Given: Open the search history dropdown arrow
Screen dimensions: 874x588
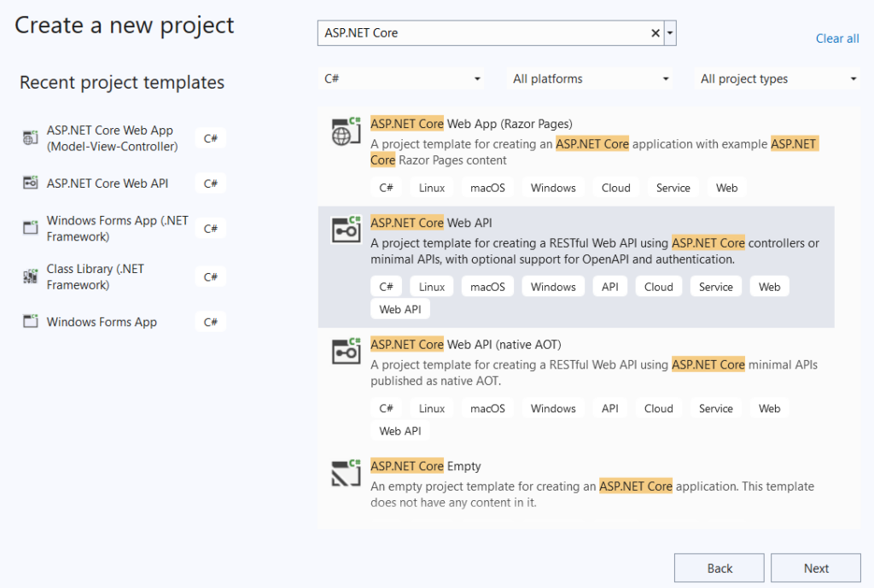Looking at the screenshot, I should point(670,33).
